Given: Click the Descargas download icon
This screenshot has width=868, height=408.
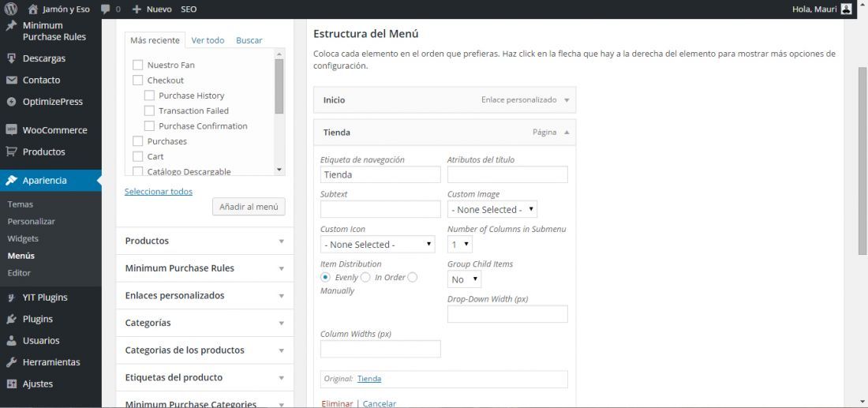Looking at the screenshot, I should (11, 58).
